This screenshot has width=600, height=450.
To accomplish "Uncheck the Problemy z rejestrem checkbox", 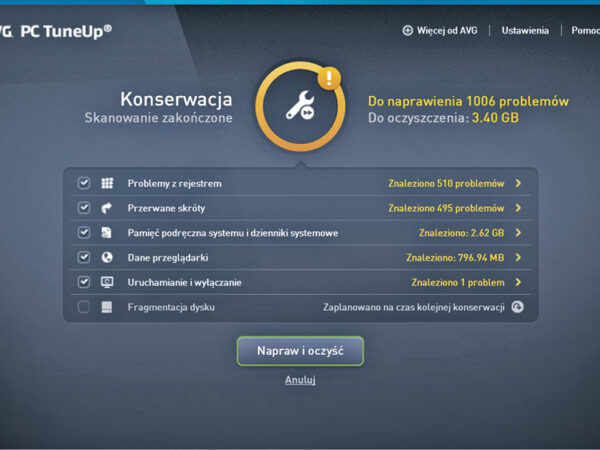I will tap(83, 183).
